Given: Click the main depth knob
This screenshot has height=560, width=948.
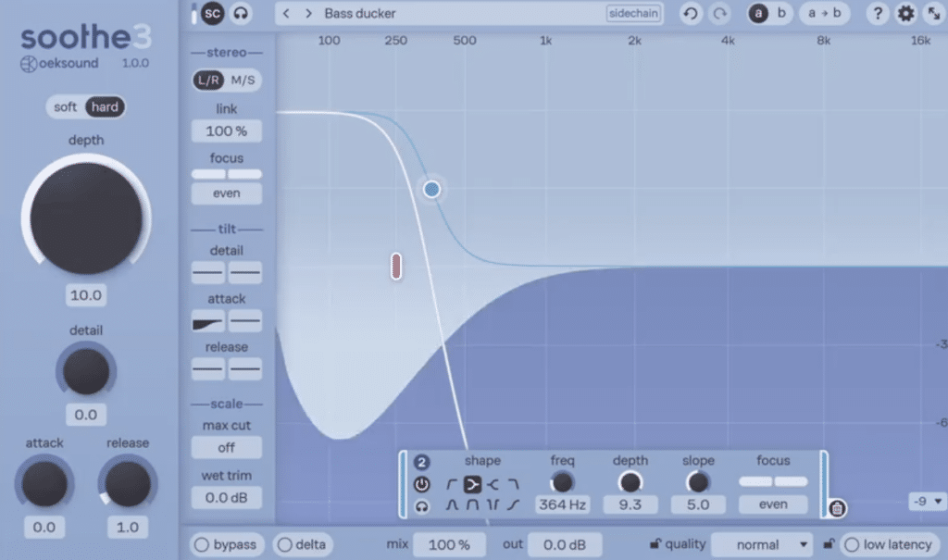Looking at the screenshot, I should pos(86,218).
